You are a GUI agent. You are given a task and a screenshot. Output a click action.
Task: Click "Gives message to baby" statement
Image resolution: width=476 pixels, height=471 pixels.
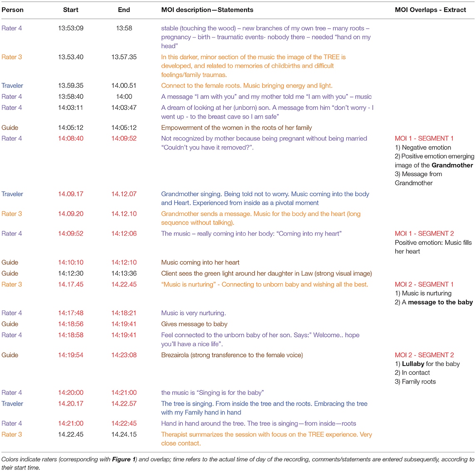click(194, 324)
